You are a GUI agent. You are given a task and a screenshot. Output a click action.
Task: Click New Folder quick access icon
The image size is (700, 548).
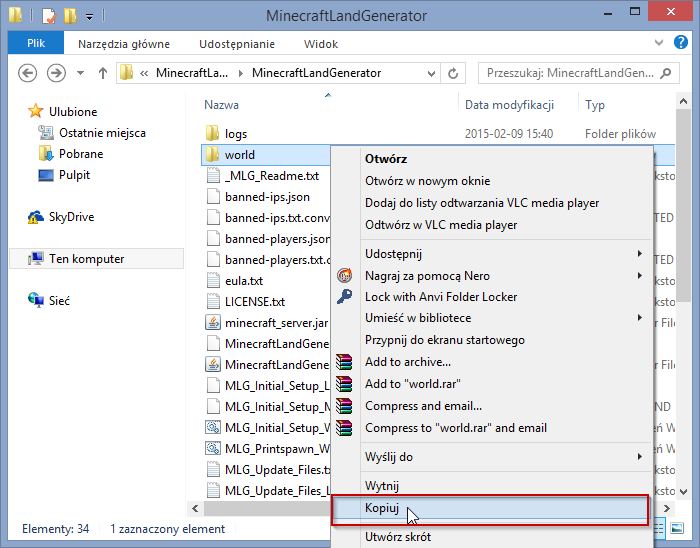pyautogui.click(x=70, y=16)
